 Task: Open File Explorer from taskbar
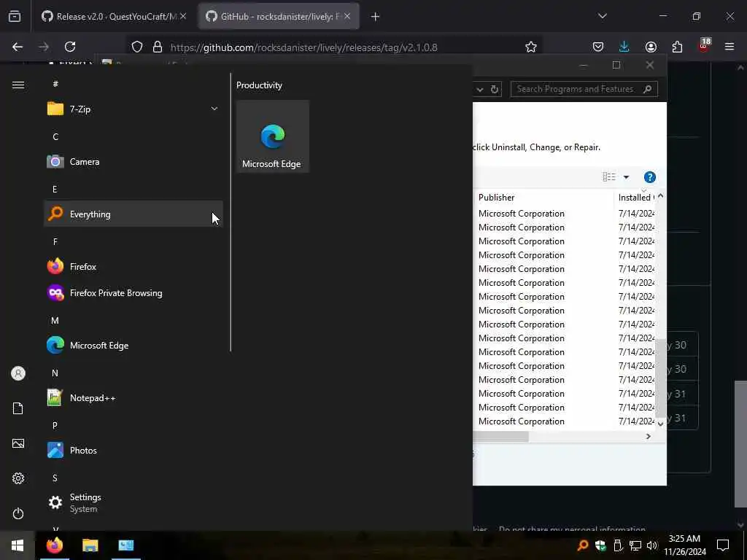(90, 545)
